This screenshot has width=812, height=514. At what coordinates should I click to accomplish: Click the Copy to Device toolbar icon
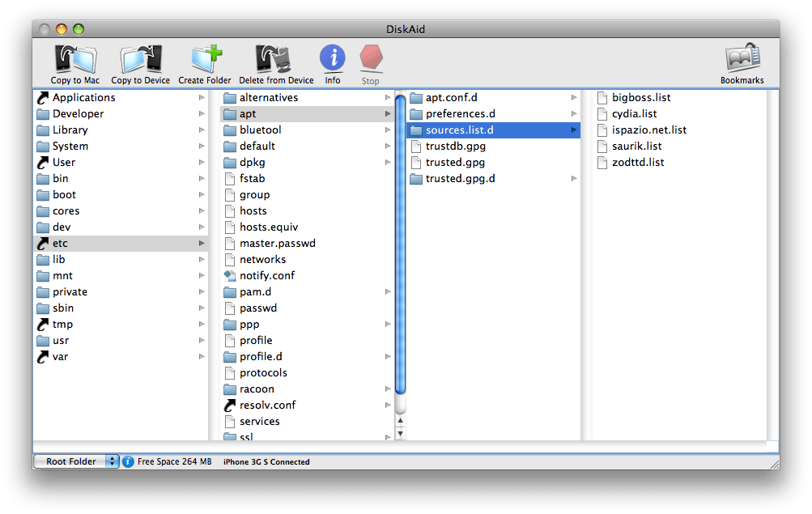click(x=141, y=59)
